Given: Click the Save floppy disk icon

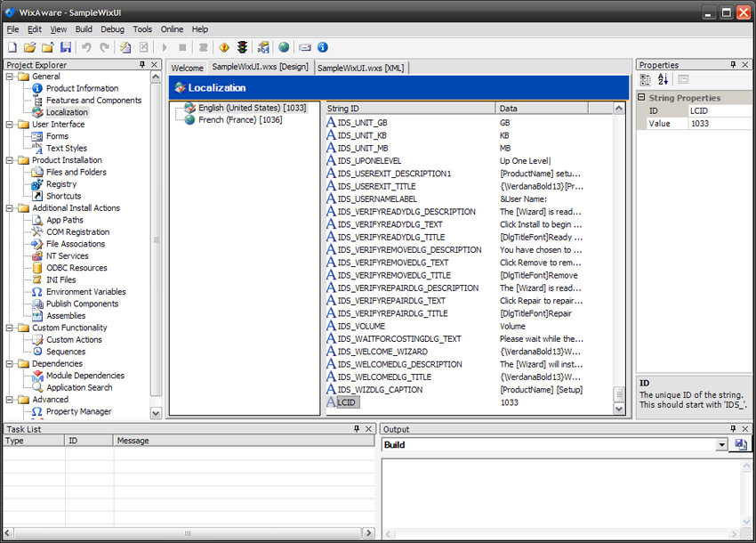Looking at the screenshot, I should [66, 47].
